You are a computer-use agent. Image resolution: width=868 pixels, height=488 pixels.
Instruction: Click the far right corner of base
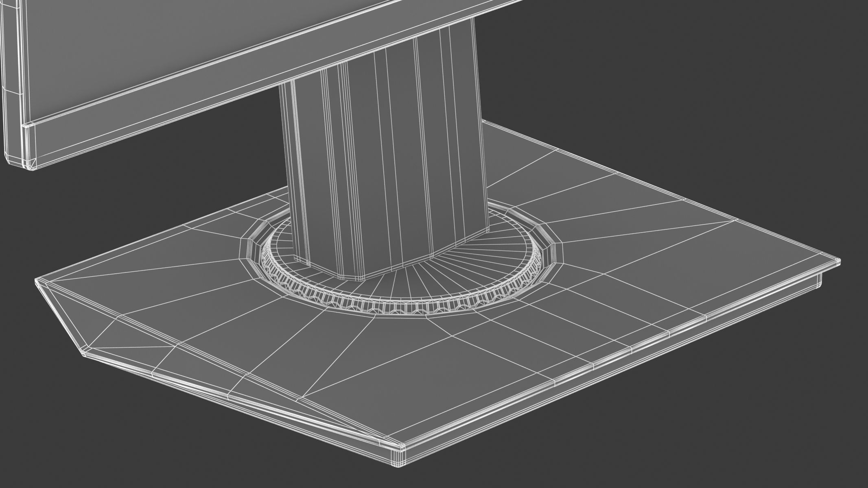[837, 262]
